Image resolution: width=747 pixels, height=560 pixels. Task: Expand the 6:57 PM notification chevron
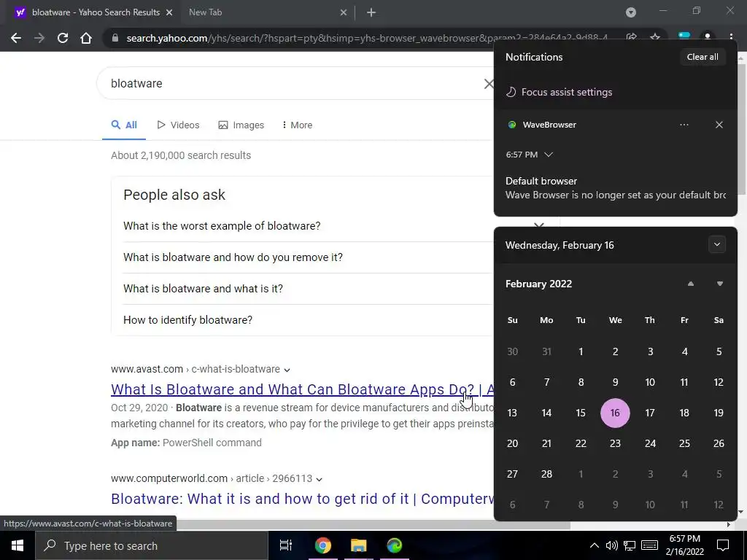point(549,155)
